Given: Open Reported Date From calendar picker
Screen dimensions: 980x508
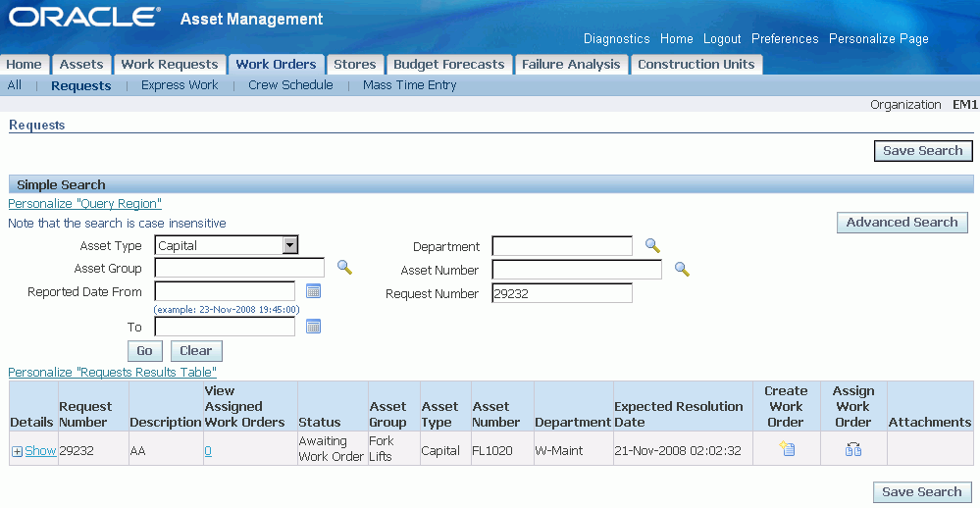Looking at the screenshot, I should coord(313,291).
